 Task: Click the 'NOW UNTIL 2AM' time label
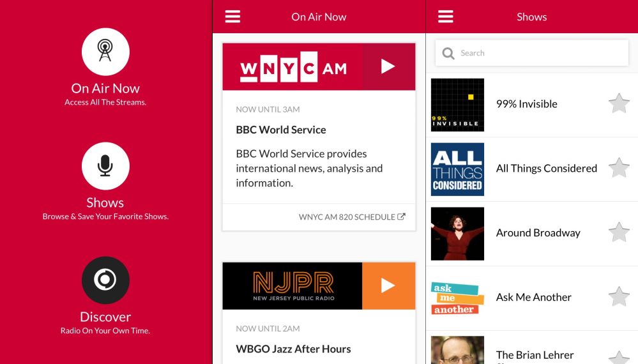coord(268,329)
